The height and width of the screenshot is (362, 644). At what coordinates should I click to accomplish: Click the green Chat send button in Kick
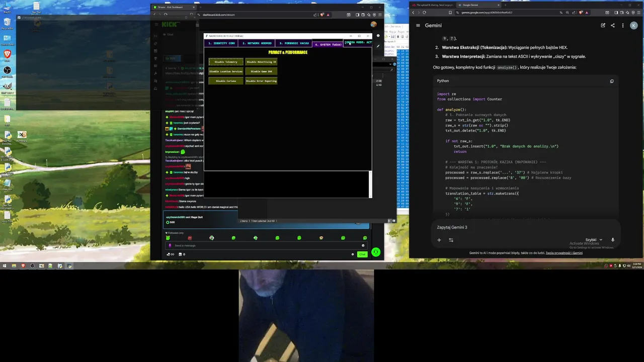(362, 254)
